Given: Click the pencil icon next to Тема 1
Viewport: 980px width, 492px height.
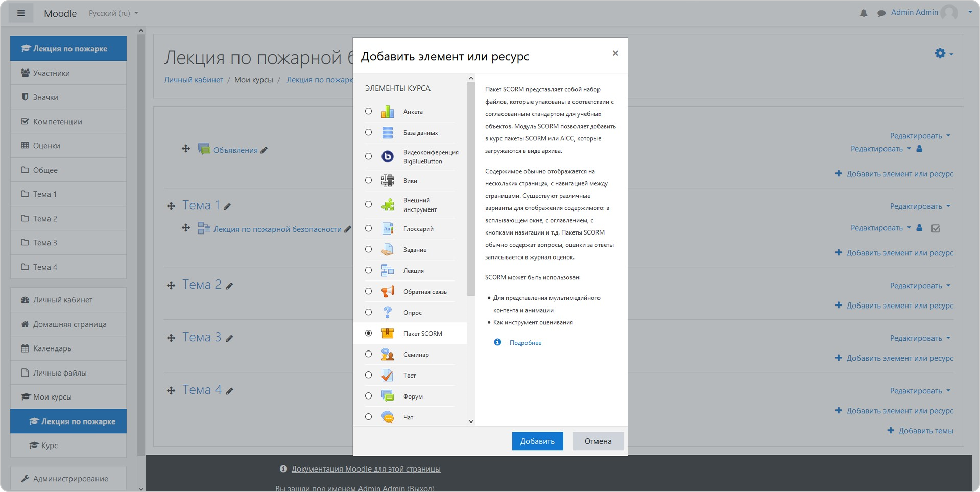Looking at the screenshot, I should [x=227, y=207].
